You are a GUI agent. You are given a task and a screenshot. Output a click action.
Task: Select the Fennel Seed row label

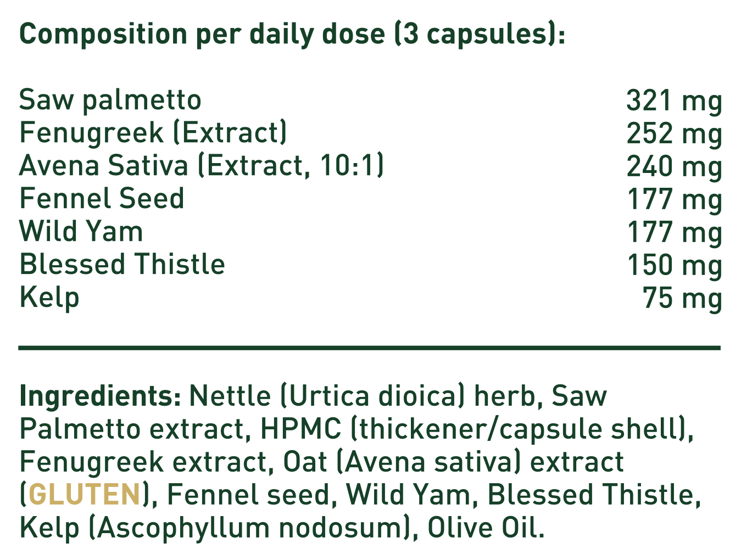(102, 199)
